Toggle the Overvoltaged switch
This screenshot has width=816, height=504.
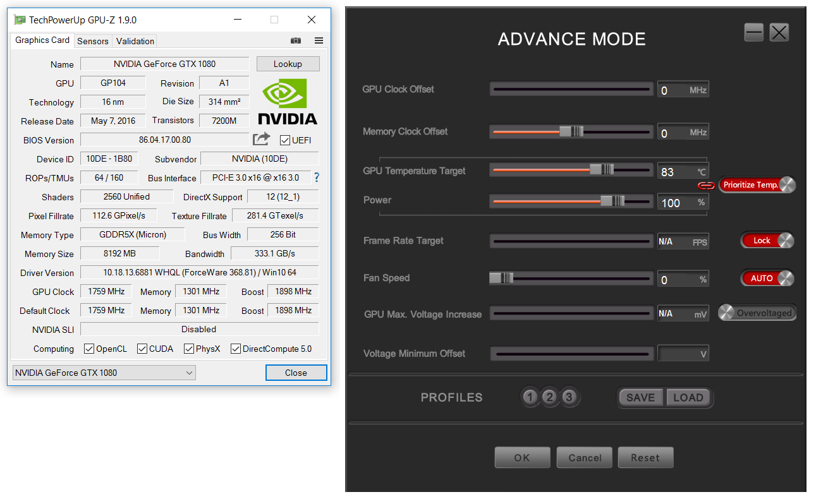757,313
